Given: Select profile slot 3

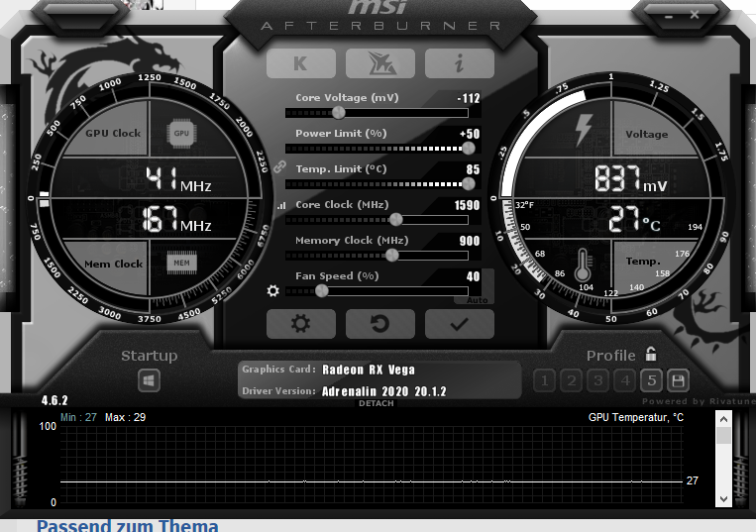Looking at the screenshot, I should point(597,380).
